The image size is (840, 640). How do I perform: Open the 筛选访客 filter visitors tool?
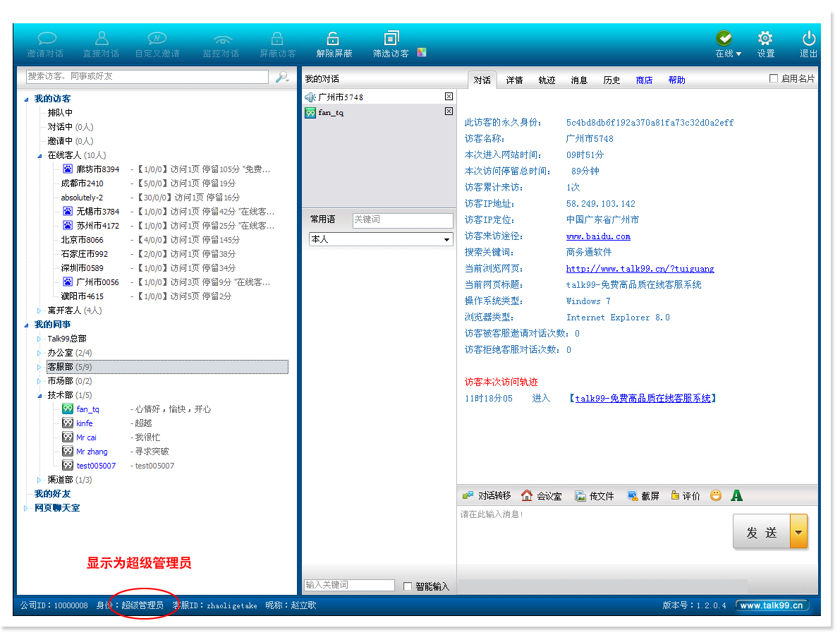pyautogui.click(x=391, y=40)
